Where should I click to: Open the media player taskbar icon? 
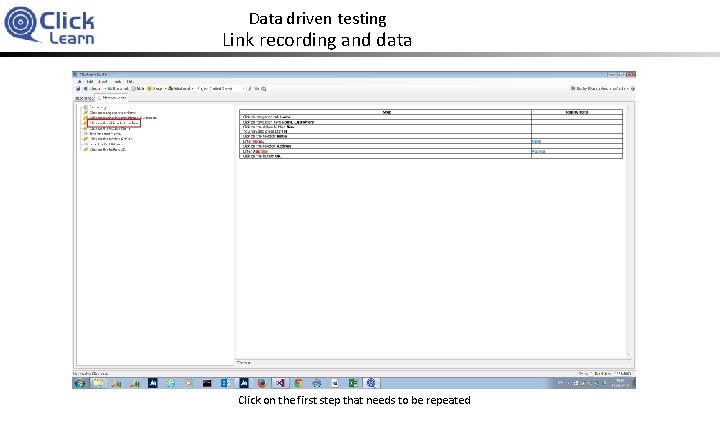pyautogui.click(x=189, y=383)
